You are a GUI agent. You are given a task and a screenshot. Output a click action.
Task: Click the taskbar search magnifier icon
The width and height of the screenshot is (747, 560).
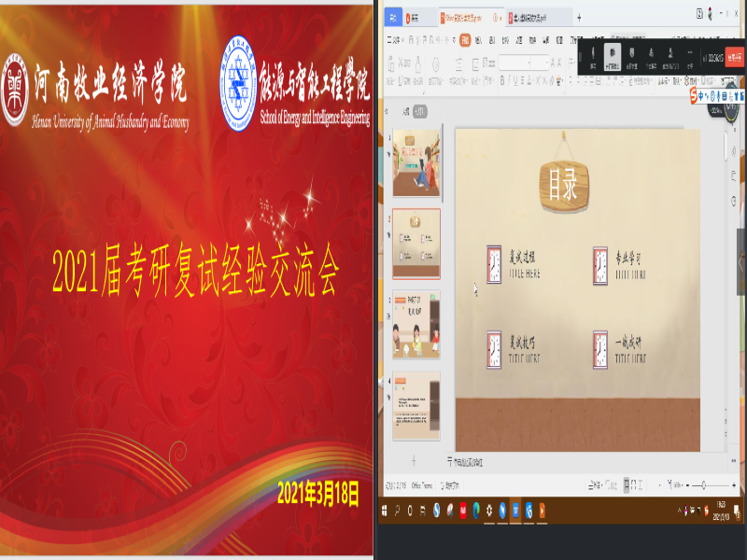[398, 510]
